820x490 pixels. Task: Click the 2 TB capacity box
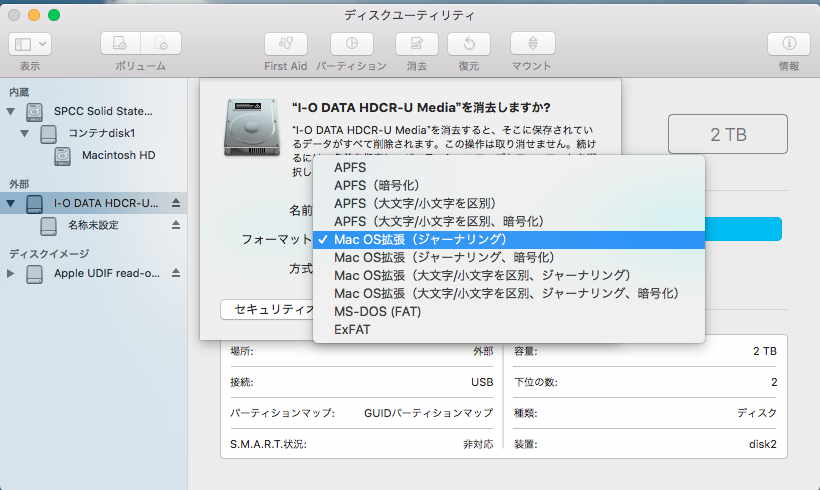(x=727, y=134)
